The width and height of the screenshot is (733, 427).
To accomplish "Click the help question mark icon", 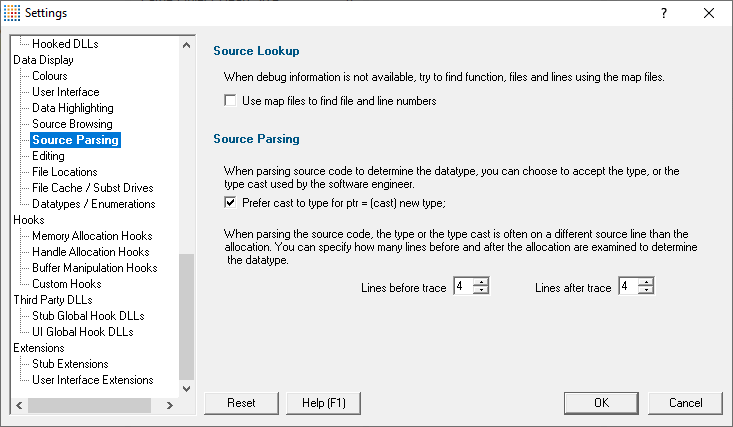I will (663, 13).
